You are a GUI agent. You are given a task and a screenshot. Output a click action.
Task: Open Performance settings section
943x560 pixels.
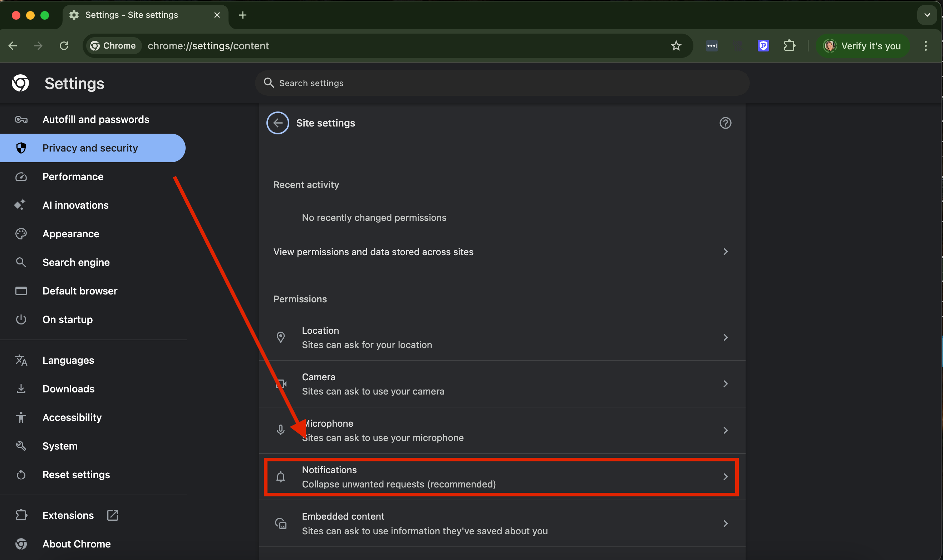pos(93,177)
